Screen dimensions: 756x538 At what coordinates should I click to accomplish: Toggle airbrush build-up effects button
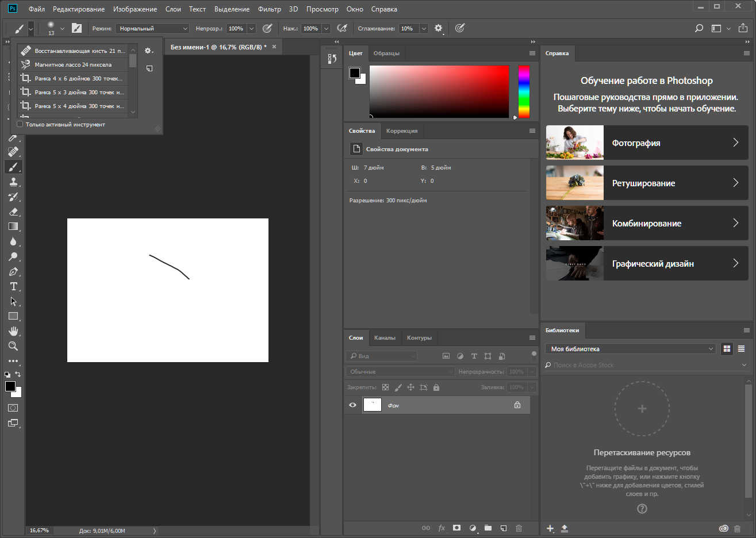point(342,28)
